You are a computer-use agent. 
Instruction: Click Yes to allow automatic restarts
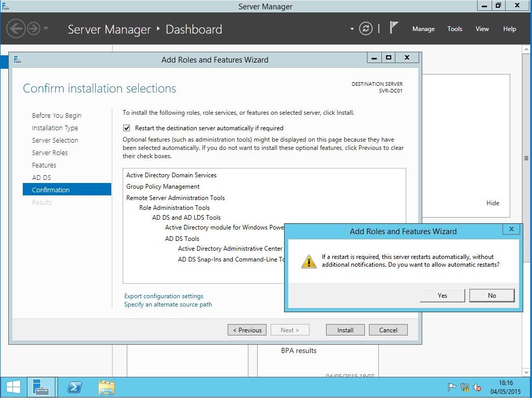pos(442,296)
